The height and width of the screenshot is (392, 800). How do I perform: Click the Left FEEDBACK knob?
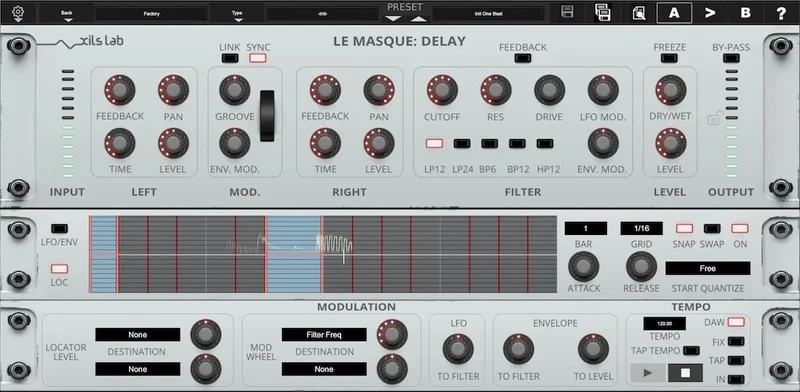[120, 90]
